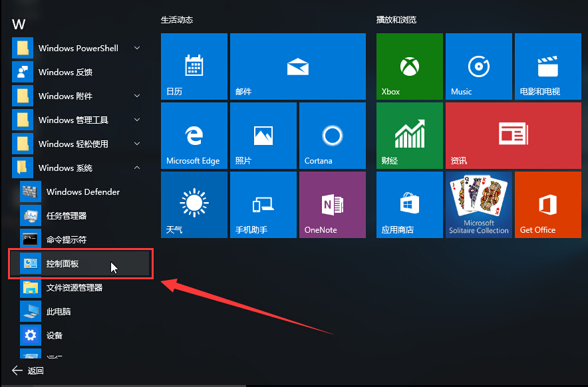Open the 财经 finance tile
Image resolution: width=588 pixels, height=387 pixels.
coord(410,136)
